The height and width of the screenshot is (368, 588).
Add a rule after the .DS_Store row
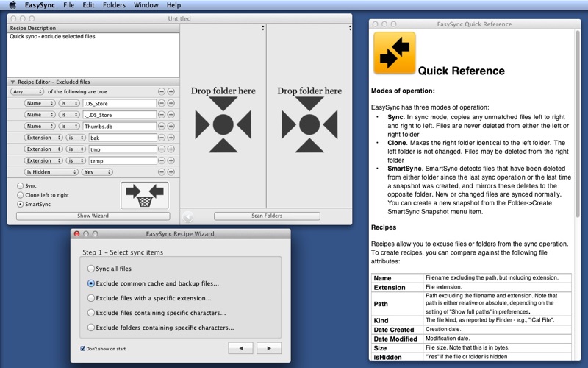point(171,103)
